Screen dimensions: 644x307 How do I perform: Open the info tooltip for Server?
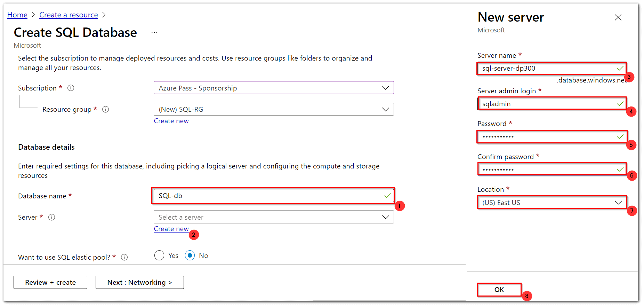51,217
